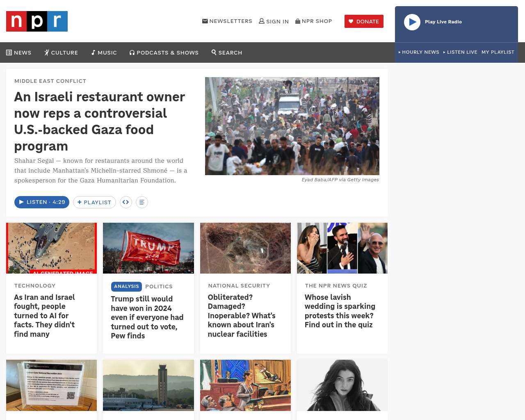This screenshot has height=420, width=525.
Task: Click the Sign In person icon
Action: coord(262,21)
